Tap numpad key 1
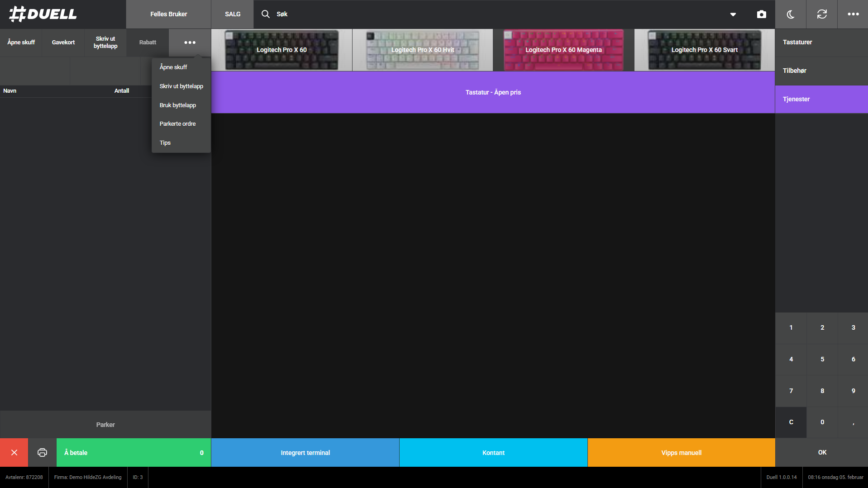868x488 pixels. (x=791, y=327)
